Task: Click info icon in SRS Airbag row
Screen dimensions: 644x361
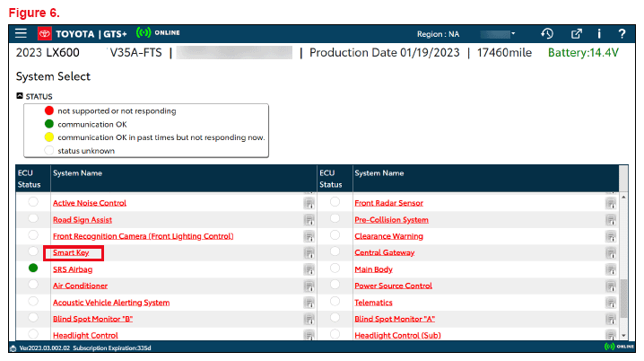Action: pyautogui.click(x=309, y=269)
